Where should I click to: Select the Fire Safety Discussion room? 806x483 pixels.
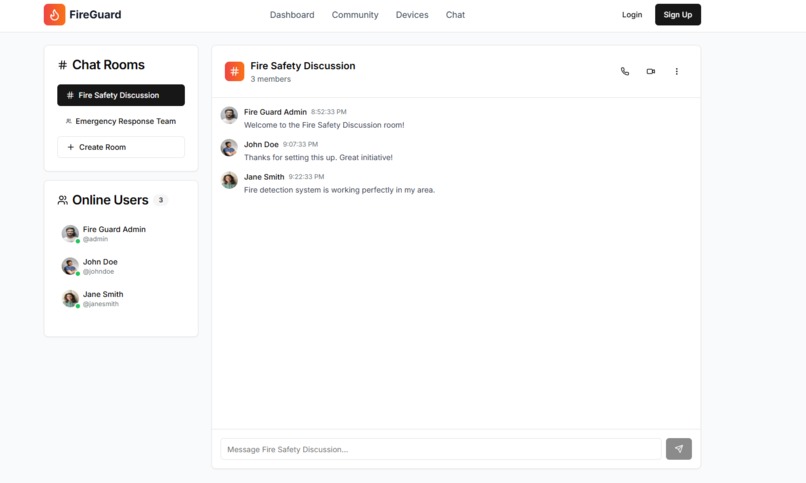point(121,95)
